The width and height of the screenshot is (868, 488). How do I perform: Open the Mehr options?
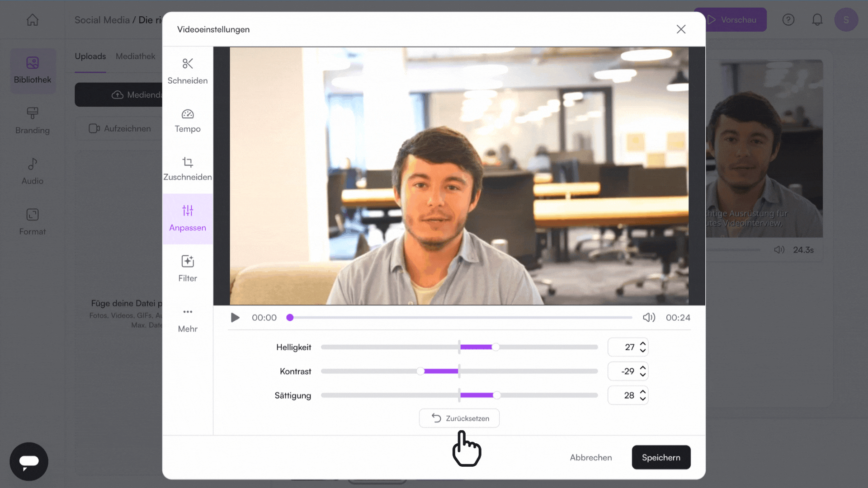pyautogui.click(x=188, y=320)
